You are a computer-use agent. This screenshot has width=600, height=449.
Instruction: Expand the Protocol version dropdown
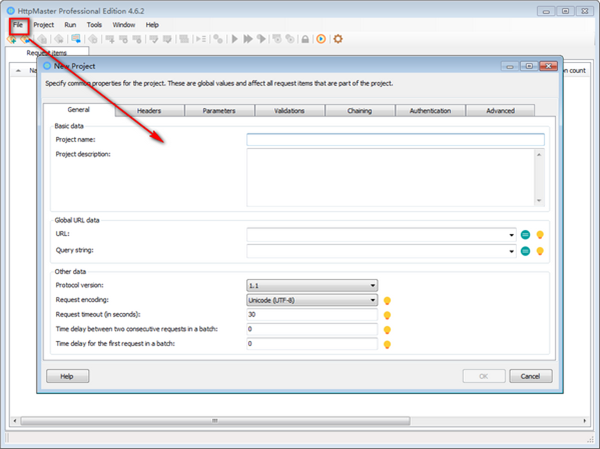click(x=372, y=285)
